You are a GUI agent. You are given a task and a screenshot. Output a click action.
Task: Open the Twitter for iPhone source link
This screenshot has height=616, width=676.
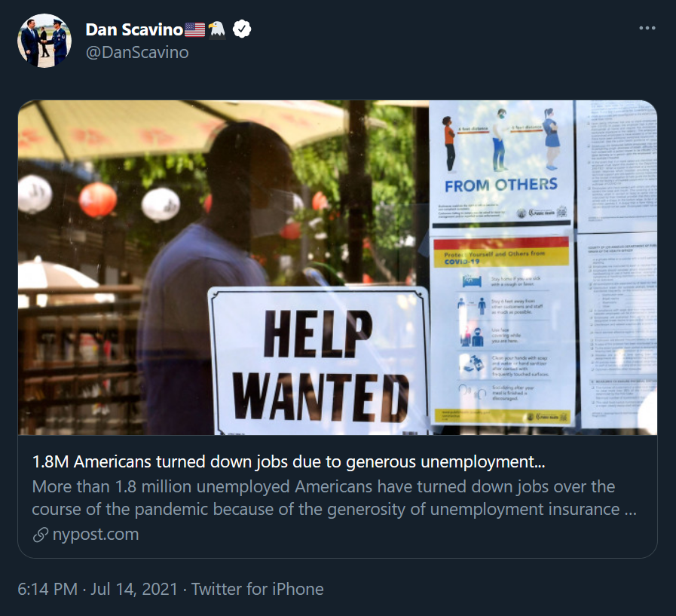click(258, 590)
